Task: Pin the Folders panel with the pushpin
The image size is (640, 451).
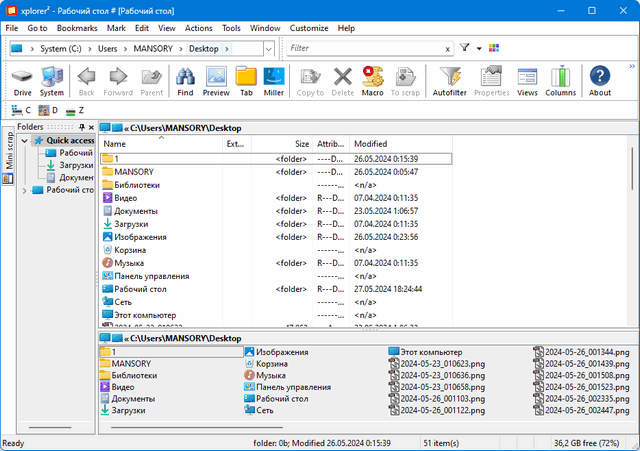Action: (x=80, y=128)
